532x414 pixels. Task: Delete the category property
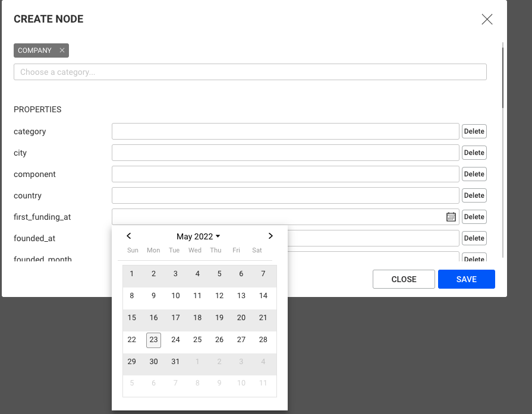pyautogui.click(x=474, y=131)
